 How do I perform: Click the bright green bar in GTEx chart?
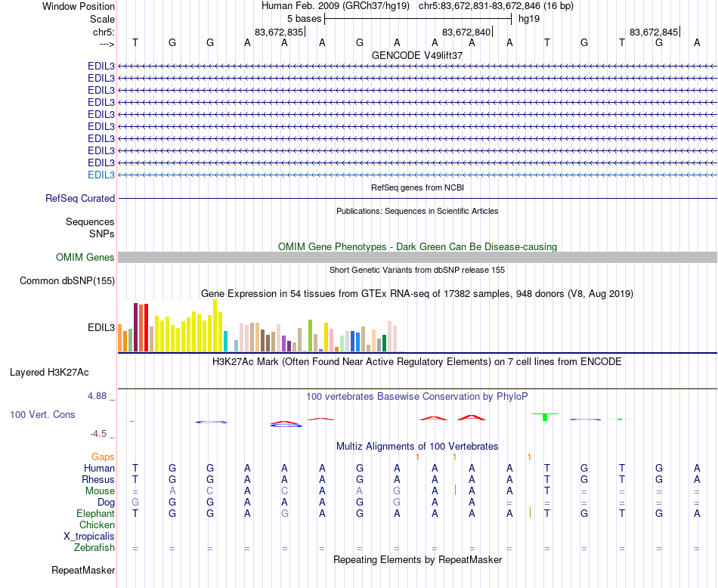coord(310,336)
